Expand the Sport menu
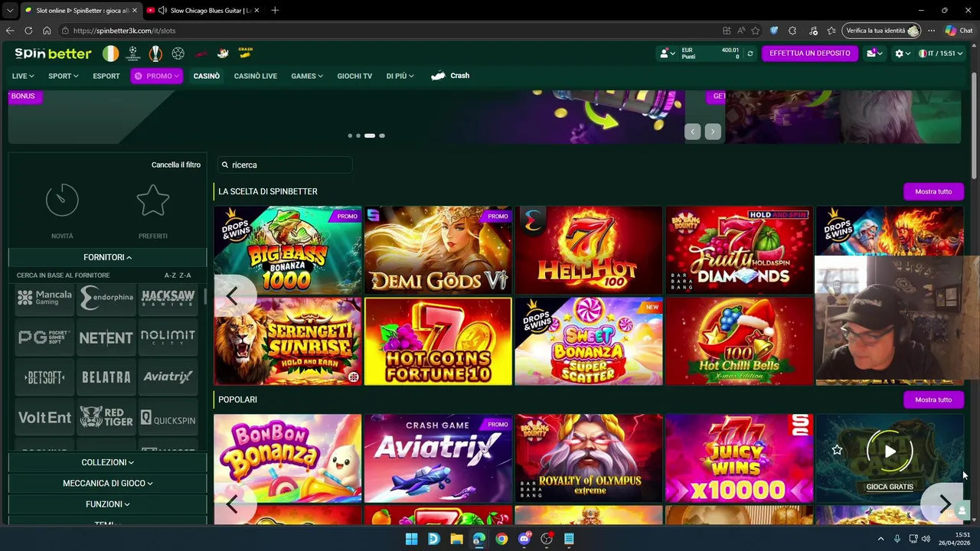Image resolution: width=980 pixels, height=551 pixels. [x=64, y=76]
